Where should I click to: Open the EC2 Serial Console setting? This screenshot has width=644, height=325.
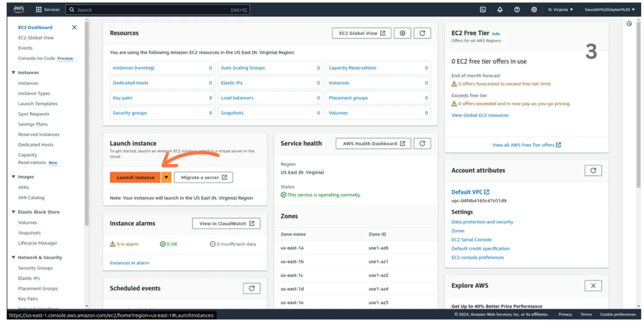(472, 240)
